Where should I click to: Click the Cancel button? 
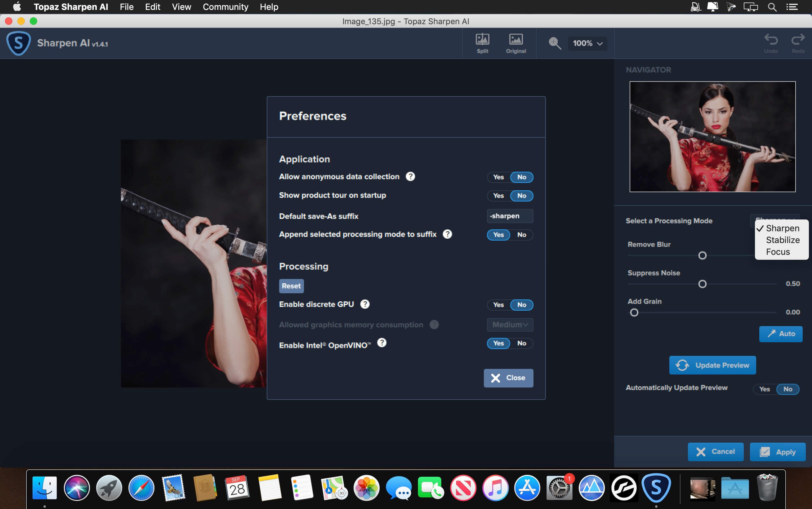click(x=715, y=451)
